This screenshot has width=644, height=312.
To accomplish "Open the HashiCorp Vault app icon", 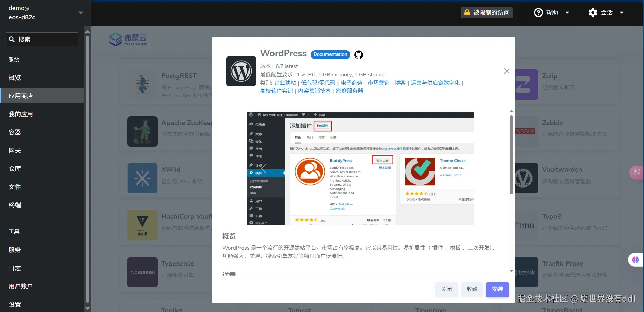I will [x=142, y=225].
